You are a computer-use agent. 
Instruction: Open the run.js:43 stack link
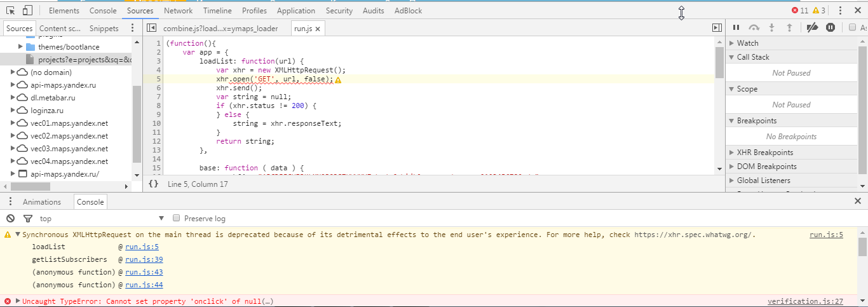coord(144,272)
